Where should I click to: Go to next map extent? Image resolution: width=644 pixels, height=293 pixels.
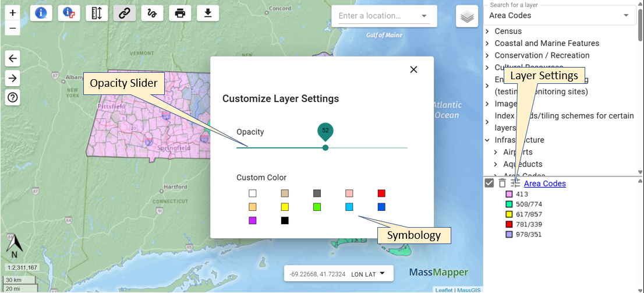click(x=13, y=78)
